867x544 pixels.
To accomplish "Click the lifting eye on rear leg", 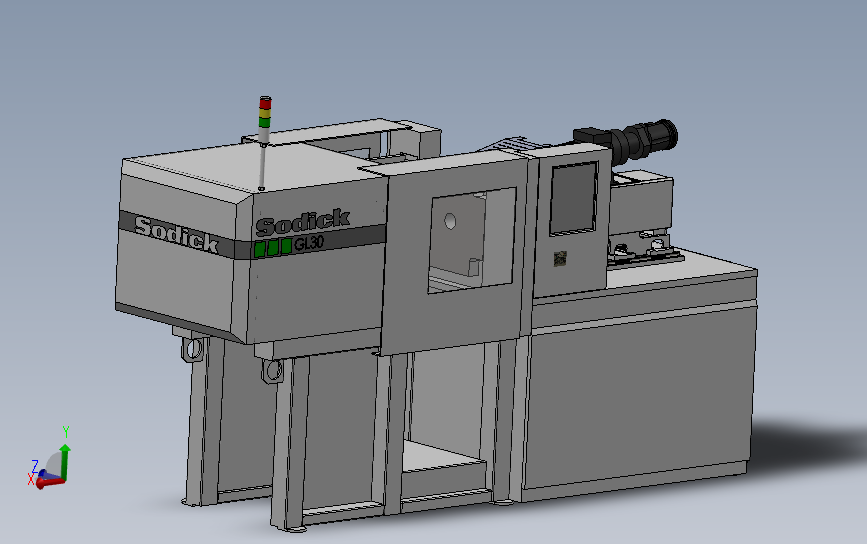I will pos(194,349).
